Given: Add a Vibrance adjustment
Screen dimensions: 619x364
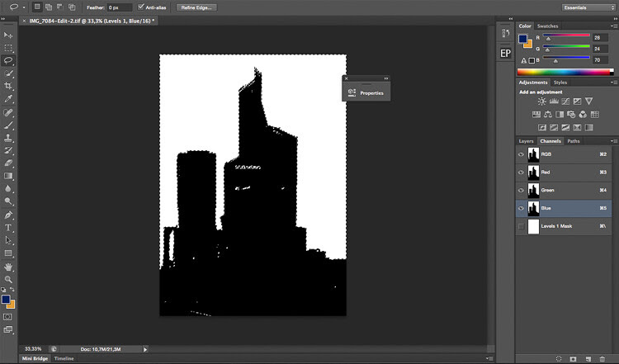Looking at the screenshot, I should pos(589,102).
